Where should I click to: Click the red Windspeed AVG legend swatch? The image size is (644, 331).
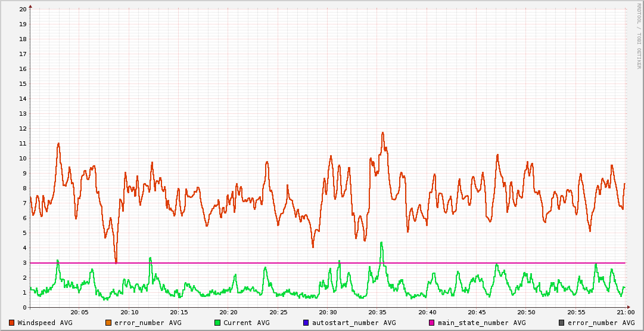click(x=12, y=323)
